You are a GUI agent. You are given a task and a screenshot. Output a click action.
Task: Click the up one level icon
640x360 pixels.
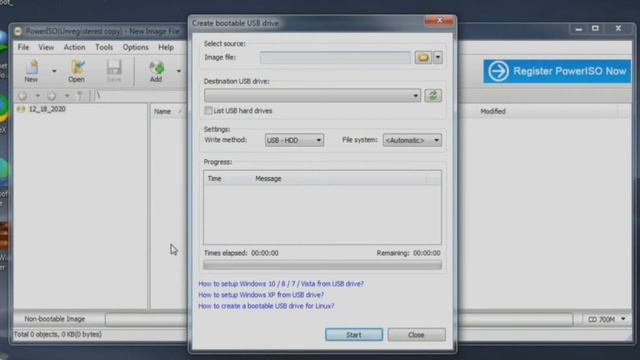(80, 96)
